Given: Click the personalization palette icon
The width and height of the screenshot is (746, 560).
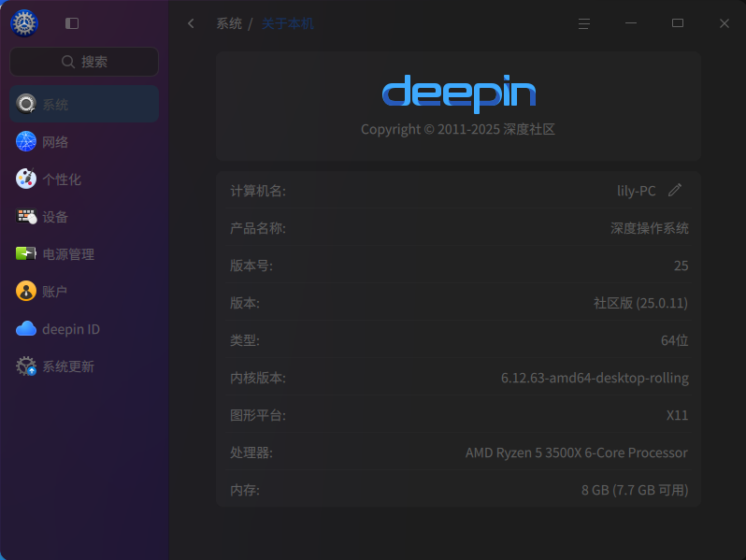Looking at the screenshot, I should coord(26,179).
